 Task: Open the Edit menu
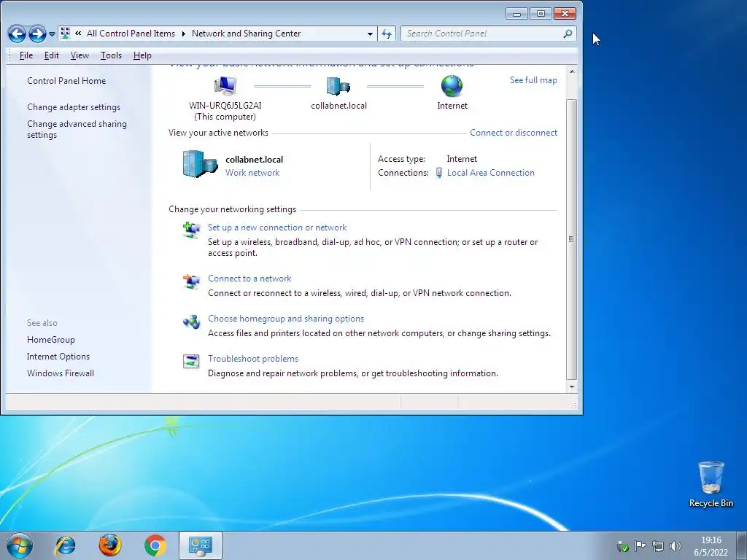[52, 55]
